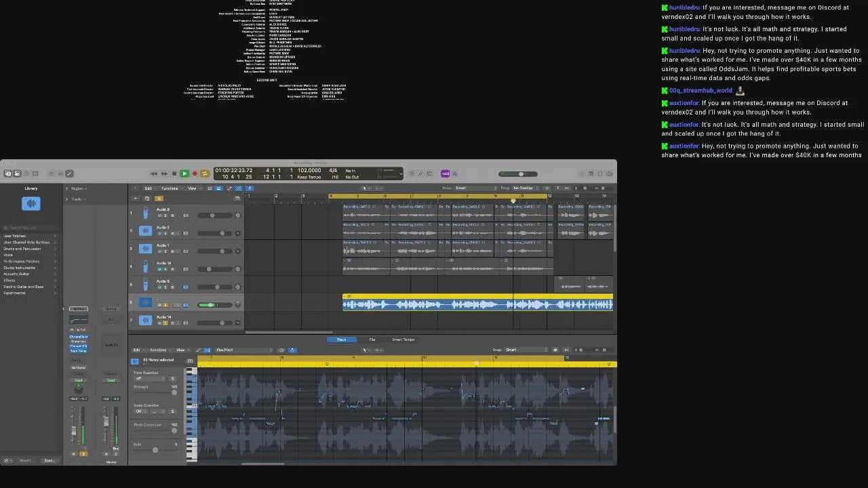Click the purple key signature button
This screenshot has width=868, height=488.
446,174
